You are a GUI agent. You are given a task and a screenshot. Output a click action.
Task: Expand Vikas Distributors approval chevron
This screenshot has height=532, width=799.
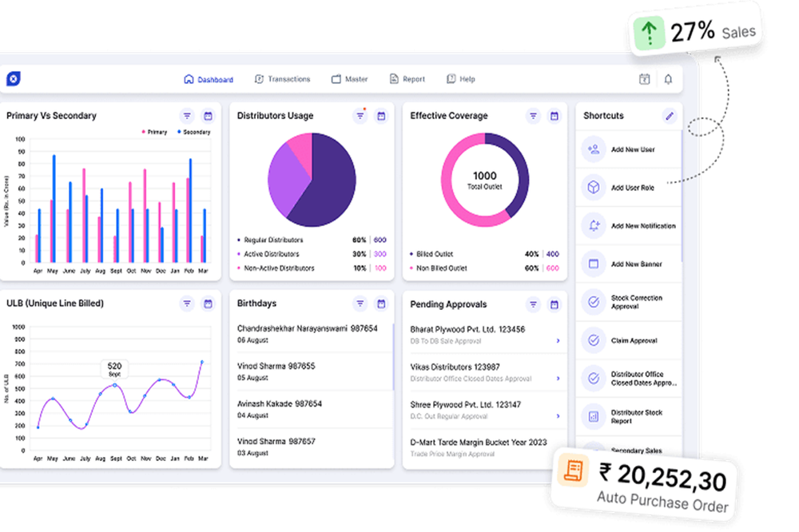(558, 378)
